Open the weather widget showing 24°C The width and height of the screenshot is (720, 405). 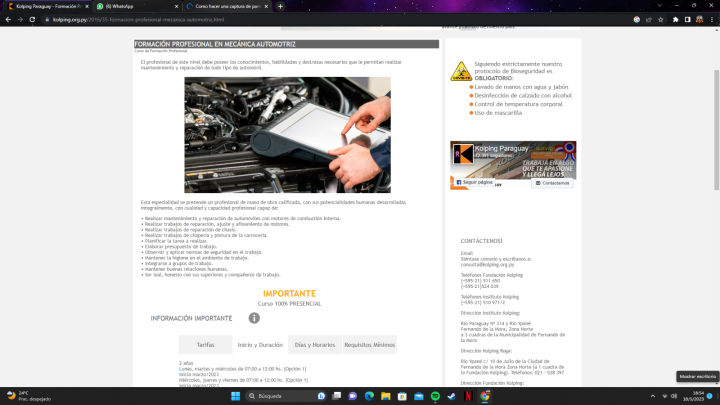(x=28, y=396)
